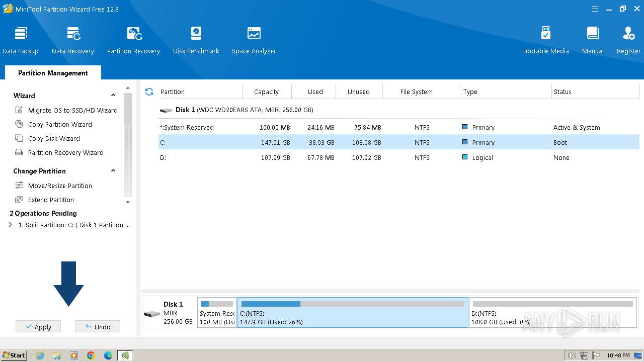Collapse the Wizard section

click(x=113, y=96)
